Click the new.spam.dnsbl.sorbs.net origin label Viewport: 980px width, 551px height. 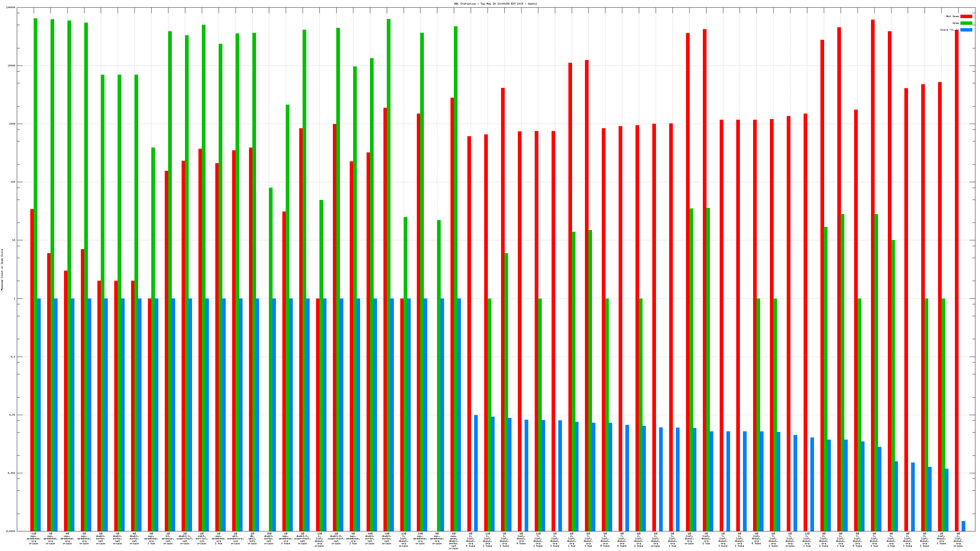[x=454, y=541]
